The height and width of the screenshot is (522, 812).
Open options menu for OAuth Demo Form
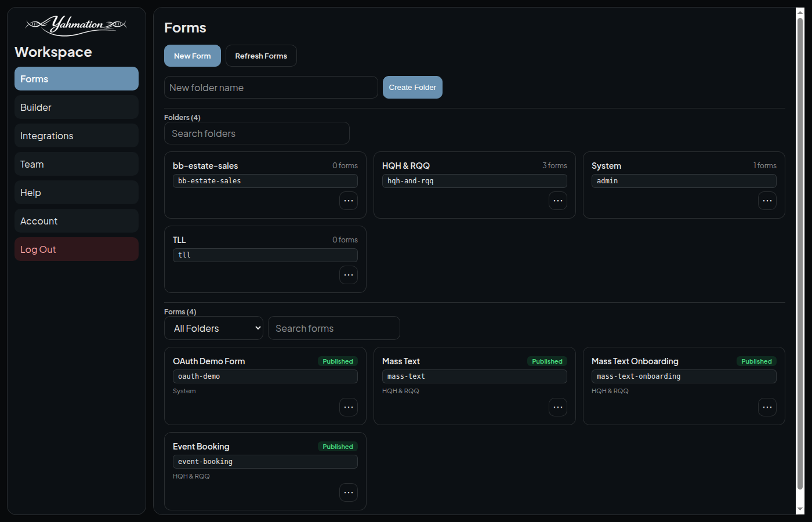[349, 407]
